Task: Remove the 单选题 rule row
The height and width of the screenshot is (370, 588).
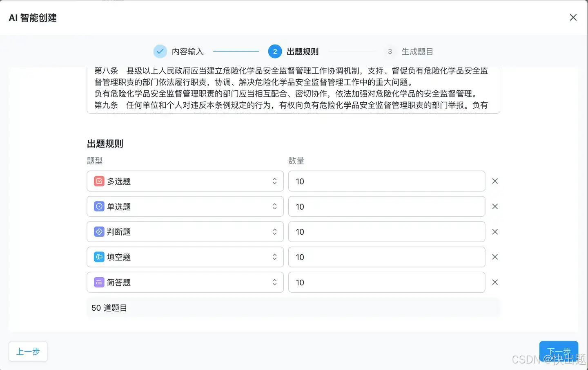Action: [x=495, y=206]
